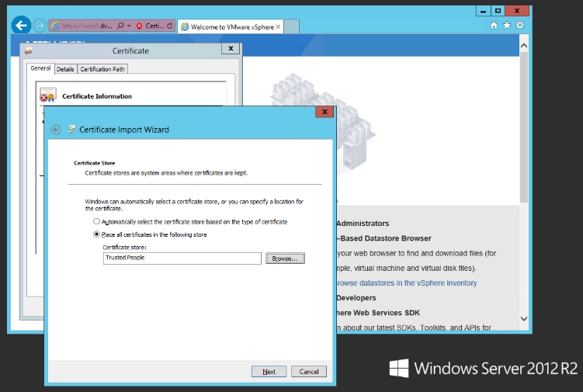This screenshot has height=392, width=583.
Task: Click the Certificate Information heading
Action: (x=97, y=96)
